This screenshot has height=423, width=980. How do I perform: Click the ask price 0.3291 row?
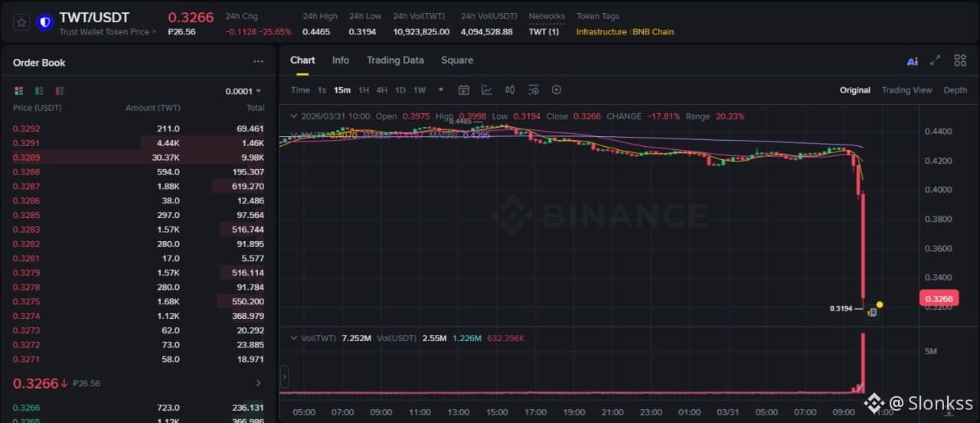click(139, 143)
